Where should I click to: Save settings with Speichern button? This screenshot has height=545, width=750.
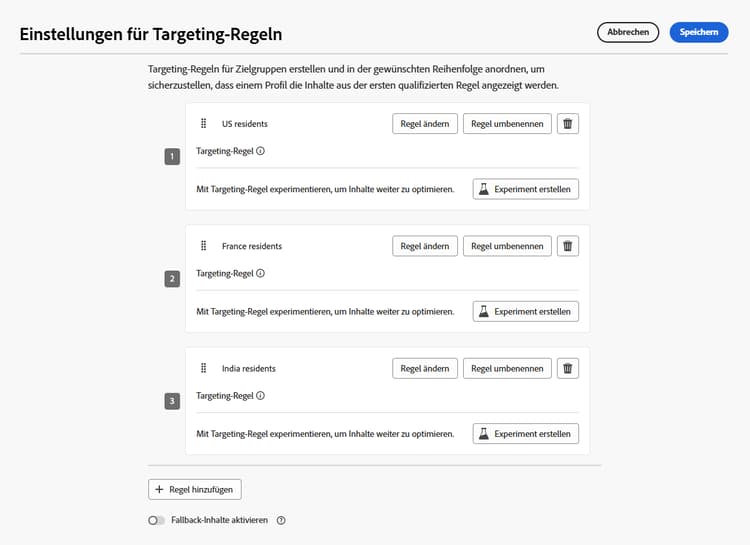[699, 32]
